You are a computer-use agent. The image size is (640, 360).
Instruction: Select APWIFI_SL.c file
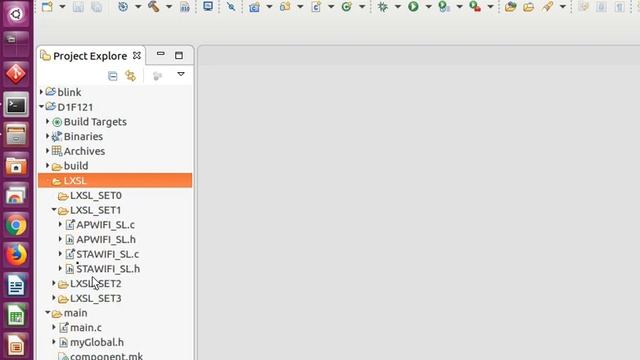coord(100,225)
